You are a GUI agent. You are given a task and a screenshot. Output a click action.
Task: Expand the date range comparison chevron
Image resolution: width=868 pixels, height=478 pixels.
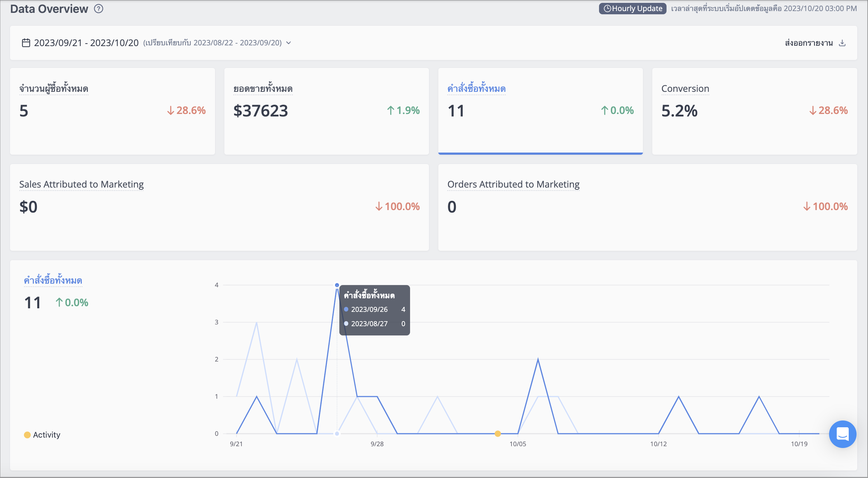(x=289, y=43)
